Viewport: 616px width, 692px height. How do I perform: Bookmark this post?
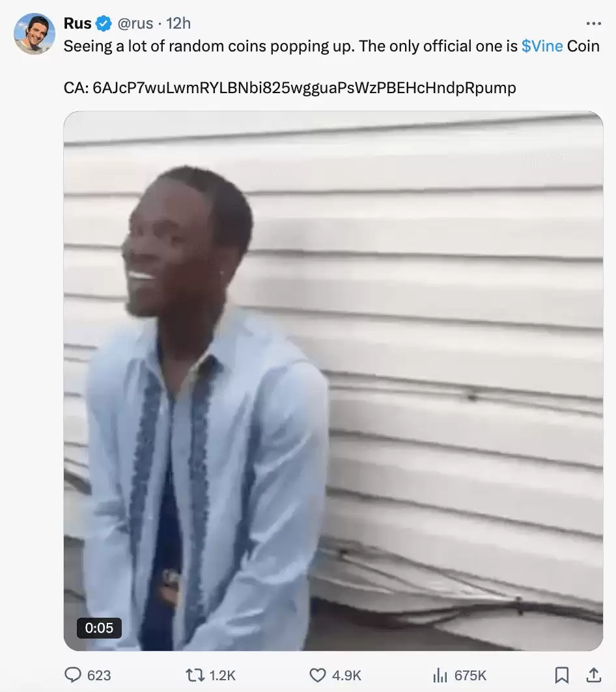(561, 675)
